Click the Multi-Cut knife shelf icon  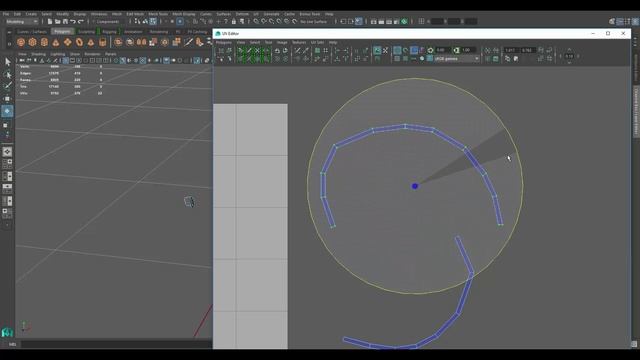pos(188,42)
